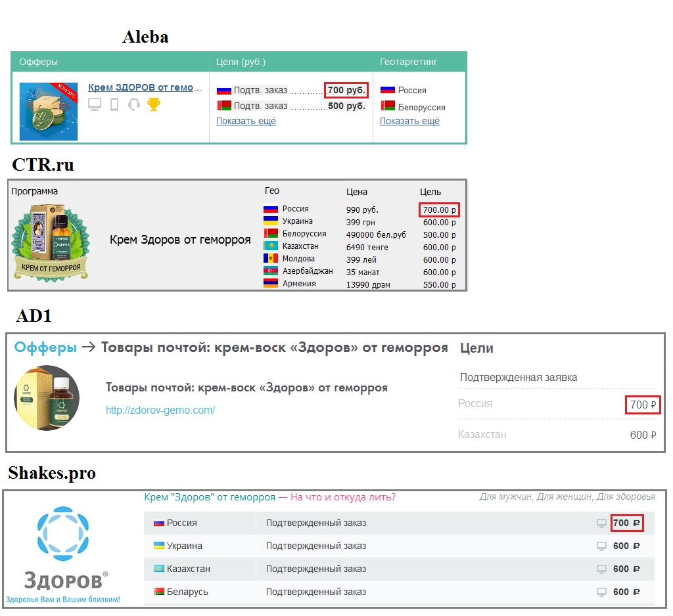673x616 pixels.
Task: Click the Russia flag in the Aleba Геотаргетинг column
Action: 388,90
